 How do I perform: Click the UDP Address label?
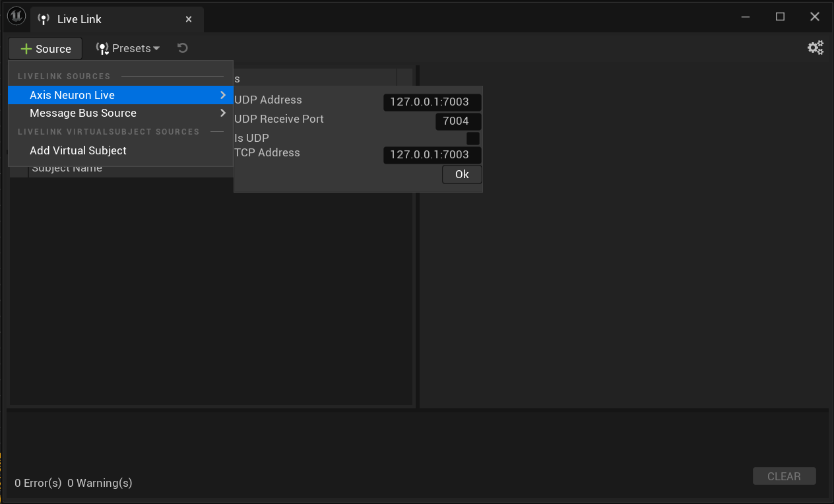click(268, 100)
